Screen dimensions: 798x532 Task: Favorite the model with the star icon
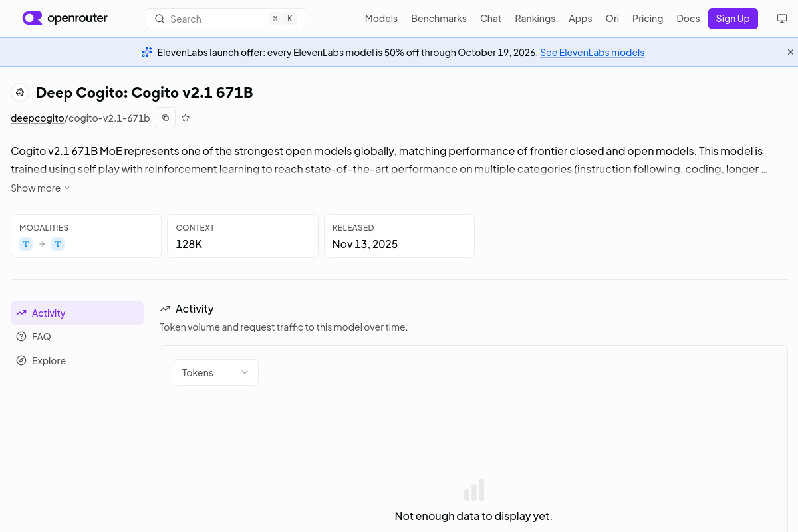coord(186,118)
